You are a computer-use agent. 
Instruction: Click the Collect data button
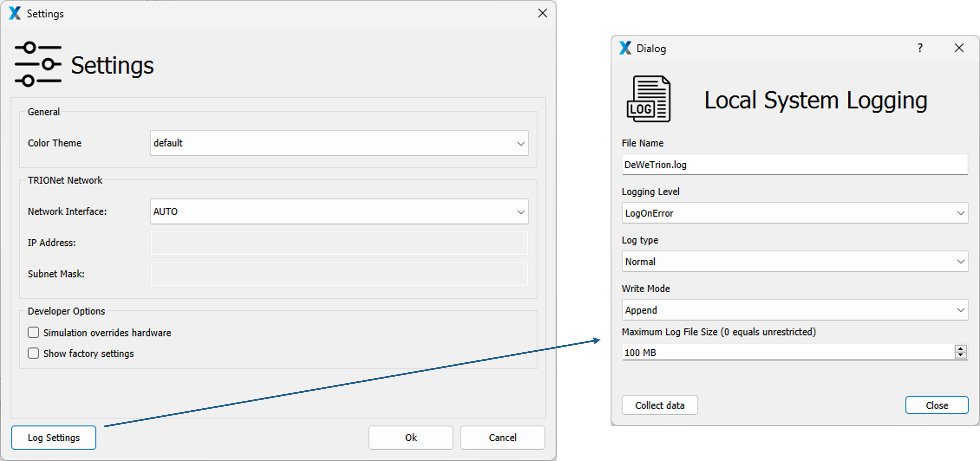pyautogui.click(x=660, y=405)
